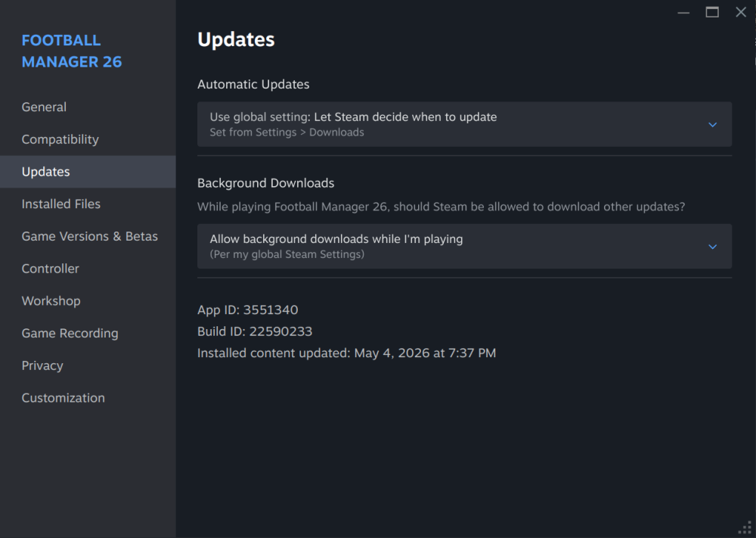Expand the Automatic Updates dropdown
Image resolution: width=756 pixels, height=538 pixels.
point(464,124)
